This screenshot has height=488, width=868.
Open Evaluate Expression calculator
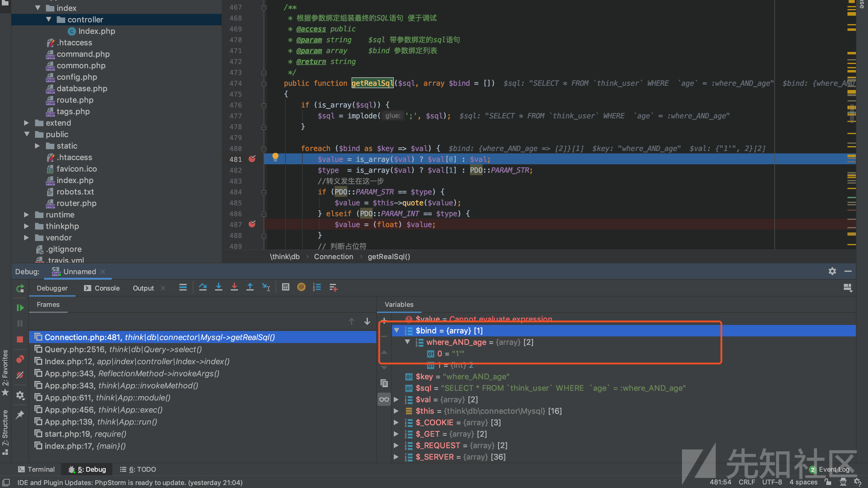click(x=286, y=287)
